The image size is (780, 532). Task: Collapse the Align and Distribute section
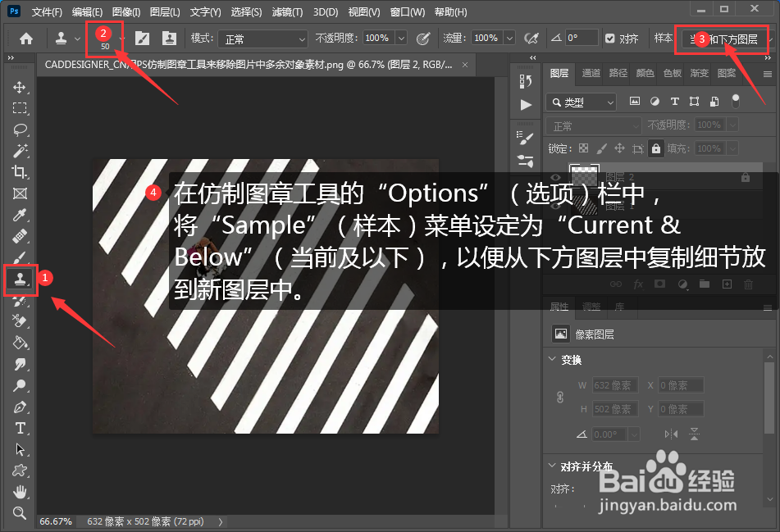[552, 466]
